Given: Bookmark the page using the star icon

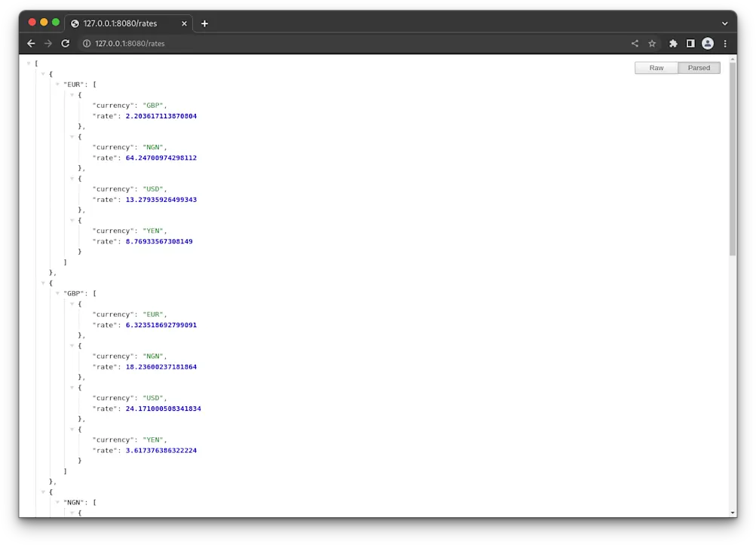Looking at the screenshot, I should (x=651, y=43).
